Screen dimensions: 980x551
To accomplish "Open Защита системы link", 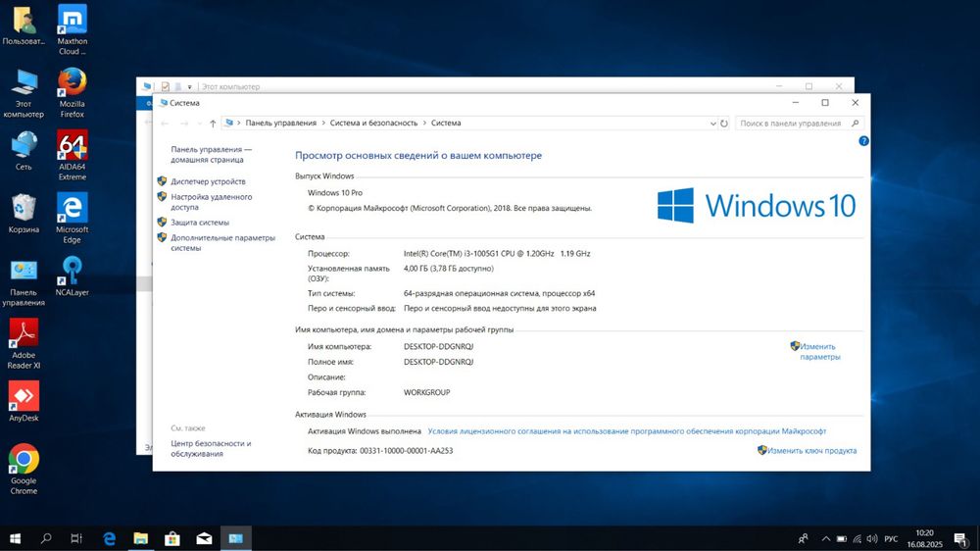I will pos(200,223).
